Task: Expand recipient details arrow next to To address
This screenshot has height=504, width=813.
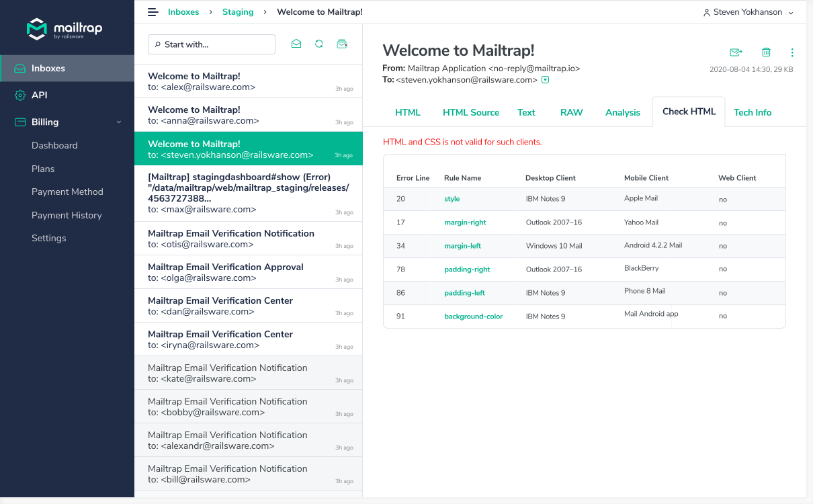Action: click(x=545, y=80)
